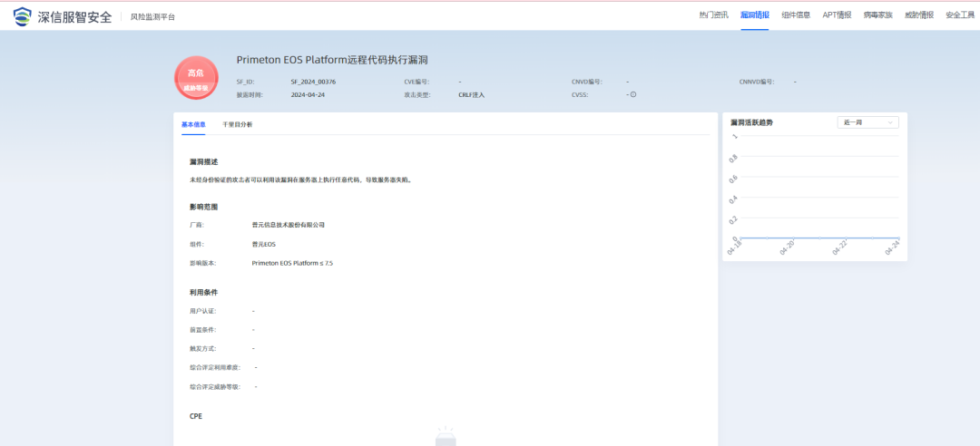Screen dimensions: 980x446
Task: Click the CNNVD编号 label
Action: point(756,82)
